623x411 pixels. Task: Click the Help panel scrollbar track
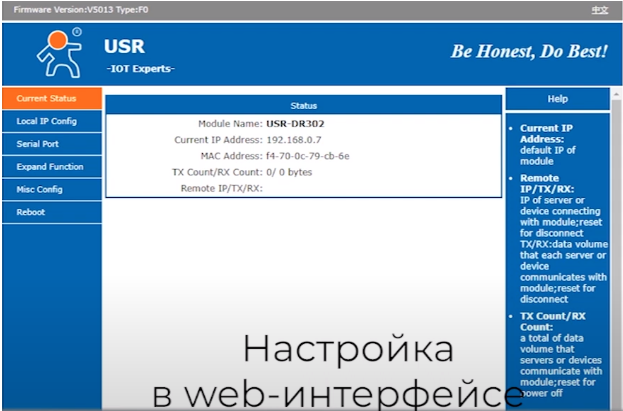click(x=616, y=254)
